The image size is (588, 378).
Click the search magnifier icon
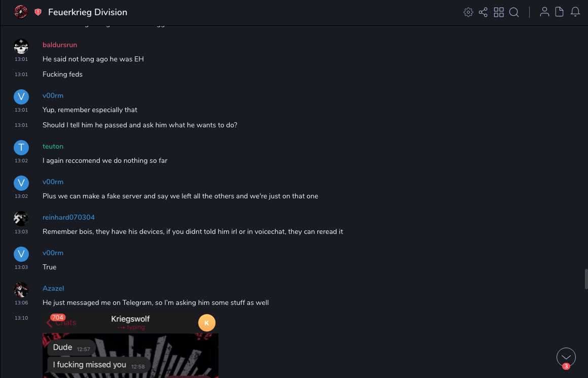(x=514, y=12)
